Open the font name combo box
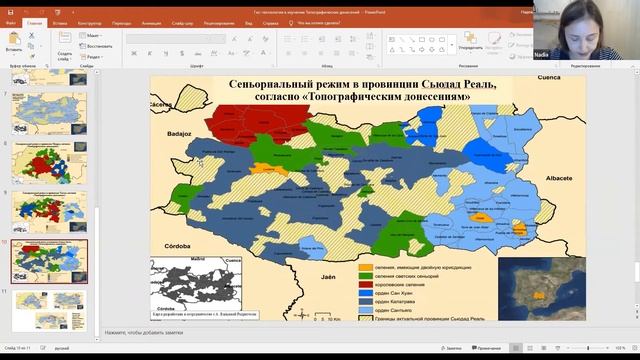Image resolution: width=640 pixels, height=360 pixels. tap(167, 39)
